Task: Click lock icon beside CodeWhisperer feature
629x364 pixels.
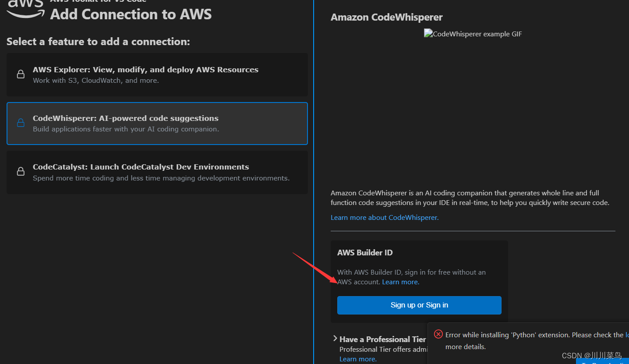Action: 21,123
